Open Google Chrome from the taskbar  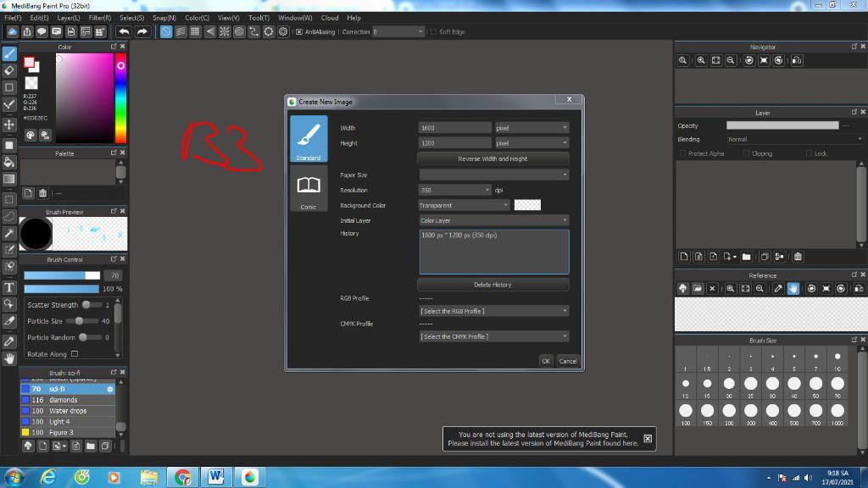pyautogui.click(x=183, y=477)
